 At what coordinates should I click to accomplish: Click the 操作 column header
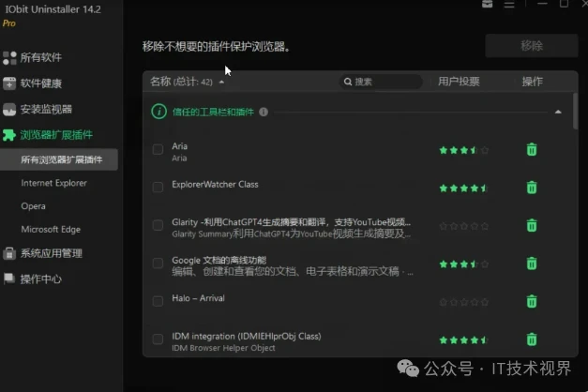click(x=533, y=82)
